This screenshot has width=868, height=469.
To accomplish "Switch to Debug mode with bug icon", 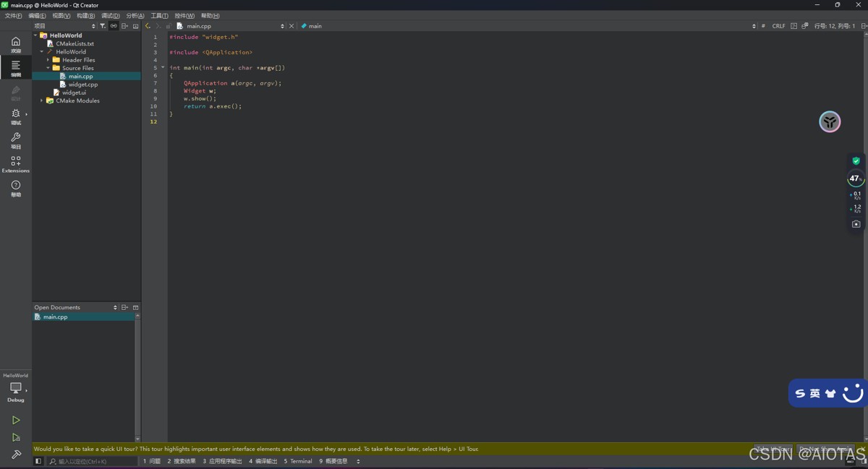I will pos(15,116).
